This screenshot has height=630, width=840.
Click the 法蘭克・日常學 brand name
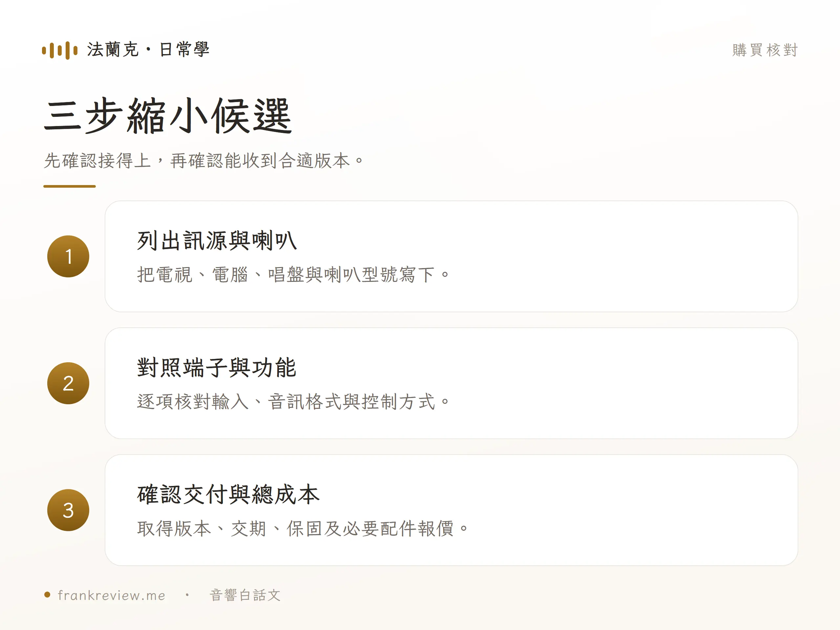[x=149, y=50]
